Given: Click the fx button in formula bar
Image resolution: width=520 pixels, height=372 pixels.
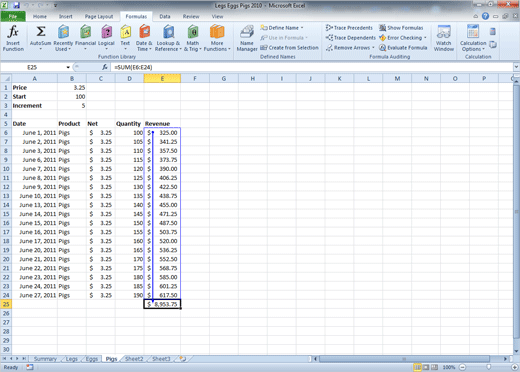Looking at the screenshot, I should (x=104, y=67).
